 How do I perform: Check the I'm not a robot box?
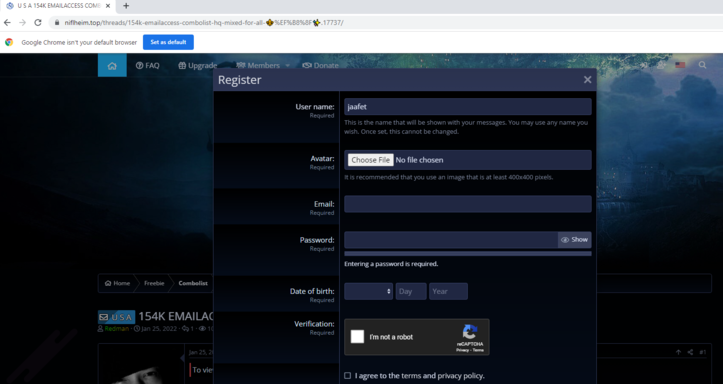357,337
